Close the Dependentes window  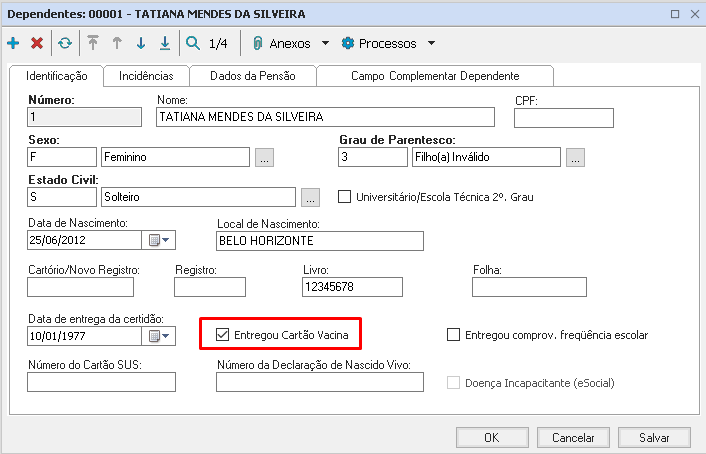[x=695, y=14]
